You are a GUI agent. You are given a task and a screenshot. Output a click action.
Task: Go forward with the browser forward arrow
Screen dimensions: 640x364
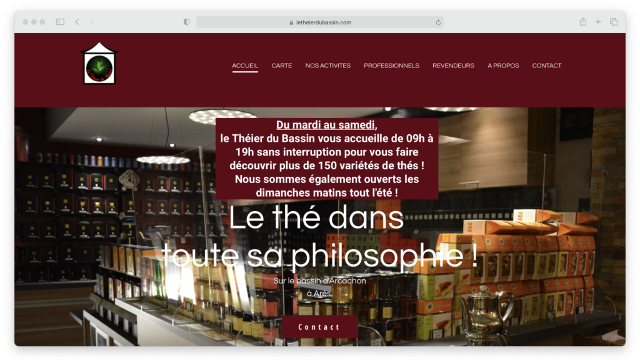92,22
